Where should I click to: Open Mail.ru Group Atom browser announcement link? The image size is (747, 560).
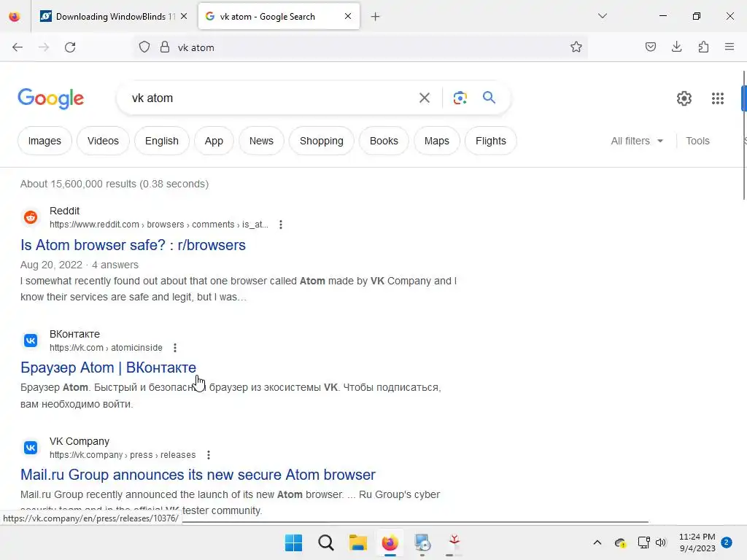tap(198, 475)
